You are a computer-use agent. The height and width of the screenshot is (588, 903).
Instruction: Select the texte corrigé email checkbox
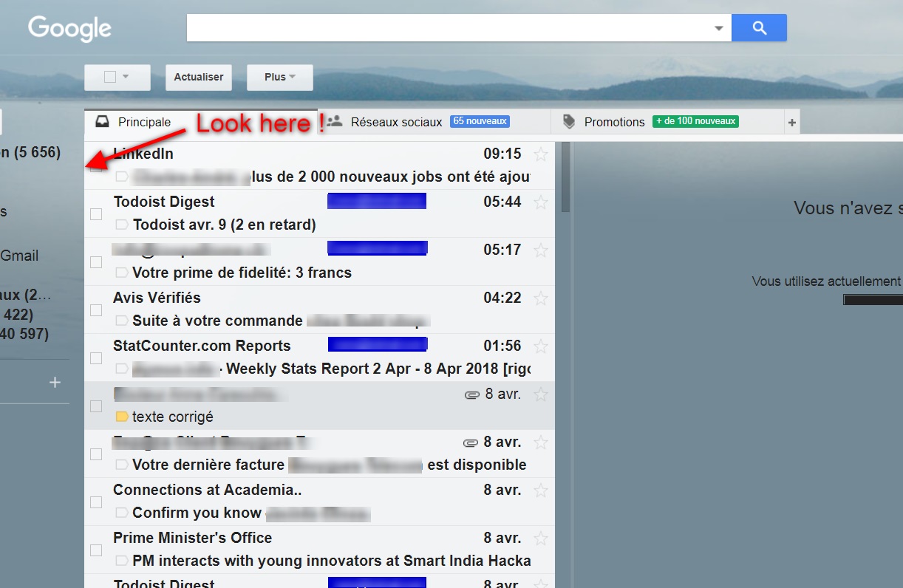(x=96, y=406)
